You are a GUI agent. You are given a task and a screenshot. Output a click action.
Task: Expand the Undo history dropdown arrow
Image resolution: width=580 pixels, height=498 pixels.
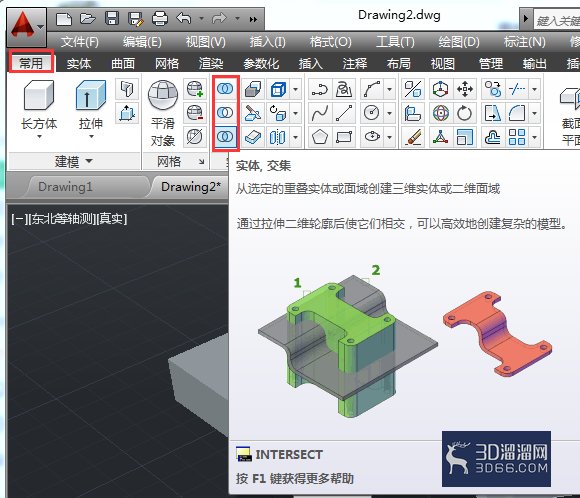pos(201,18)
